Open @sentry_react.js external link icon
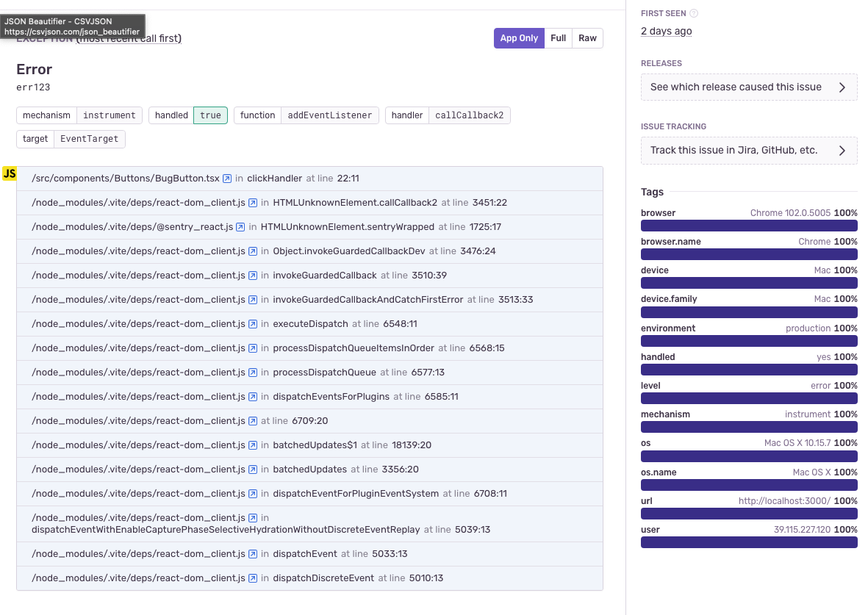868x615 pixels. click(240, 227)
